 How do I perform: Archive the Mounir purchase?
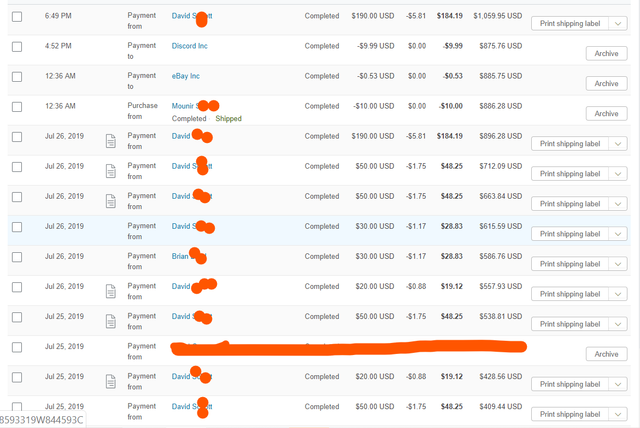pos(606,113)
